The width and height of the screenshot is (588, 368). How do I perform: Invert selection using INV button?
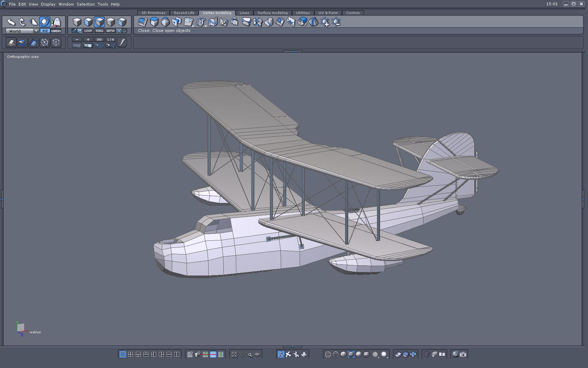(x=99, y=40)
